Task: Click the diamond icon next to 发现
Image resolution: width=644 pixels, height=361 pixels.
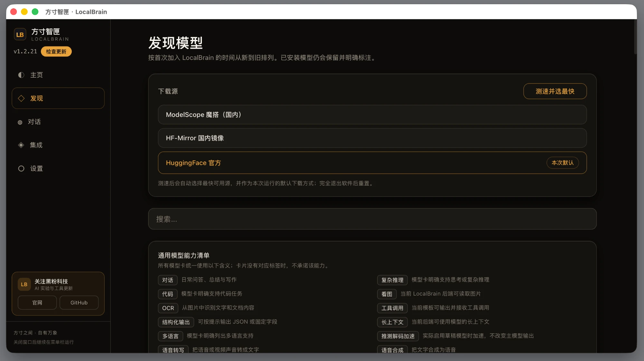Action: point(21,98)
